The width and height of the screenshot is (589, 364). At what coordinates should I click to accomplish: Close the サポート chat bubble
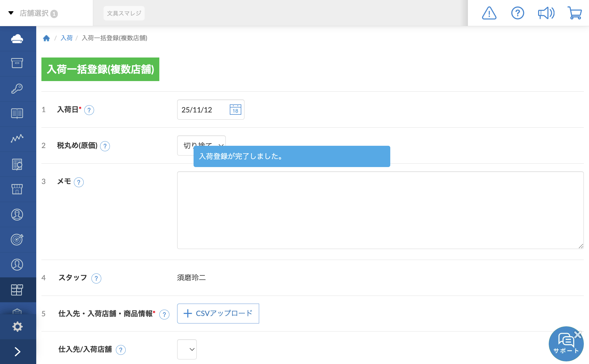pyautogui.click(x=577, y=334)
